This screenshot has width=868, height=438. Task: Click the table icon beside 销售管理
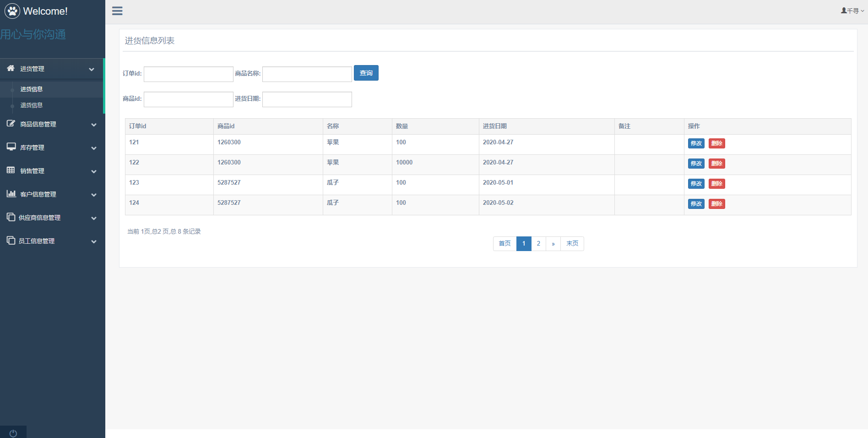(x=11, y=170)
